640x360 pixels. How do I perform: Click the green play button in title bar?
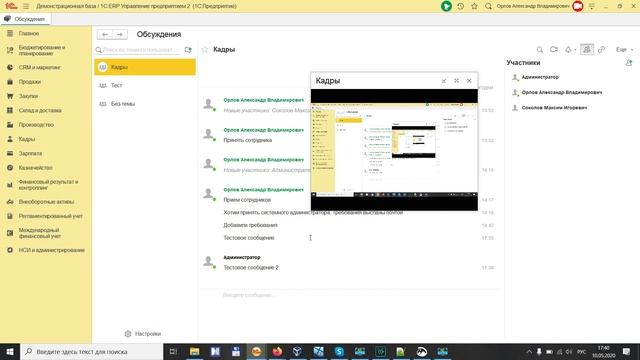coord(446,6)
